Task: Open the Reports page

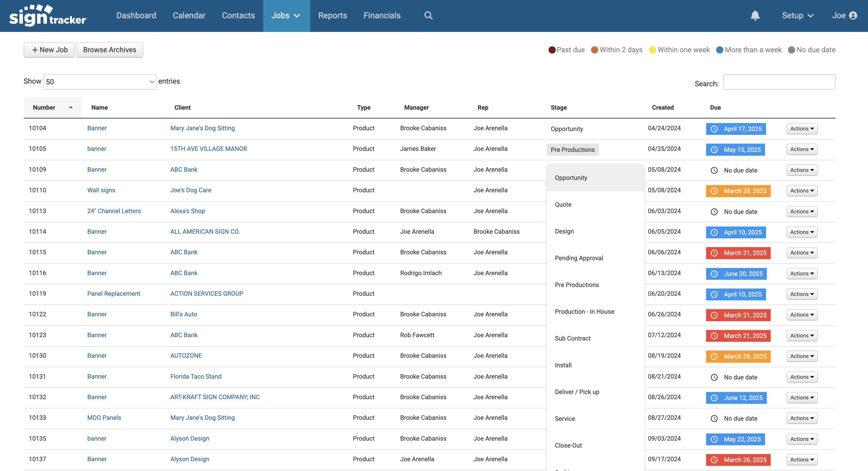Action: click(x=333, y=15)
